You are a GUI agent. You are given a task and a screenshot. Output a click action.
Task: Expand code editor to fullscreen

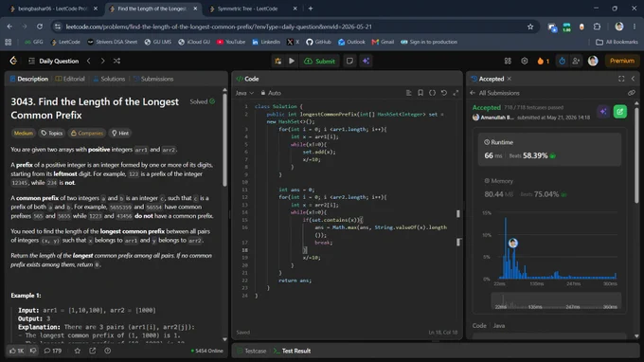pyautogui.click(x=456, y=93)
